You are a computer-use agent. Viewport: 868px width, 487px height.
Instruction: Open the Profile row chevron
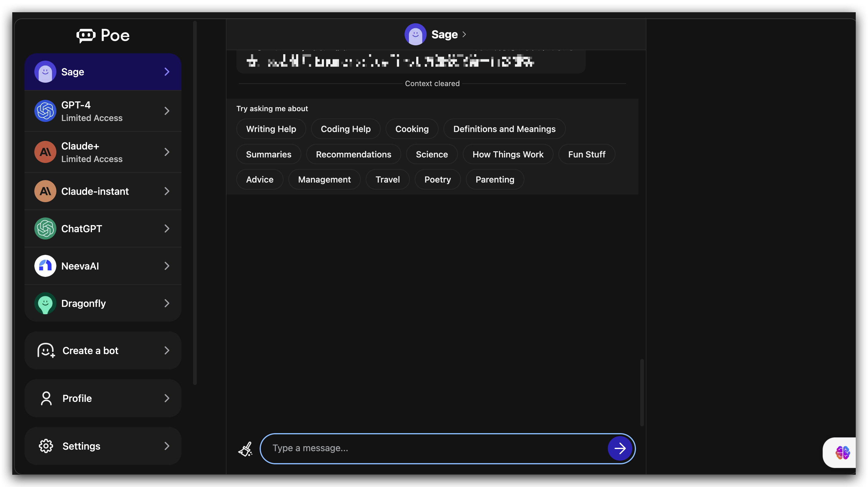(x=167, y=398)
